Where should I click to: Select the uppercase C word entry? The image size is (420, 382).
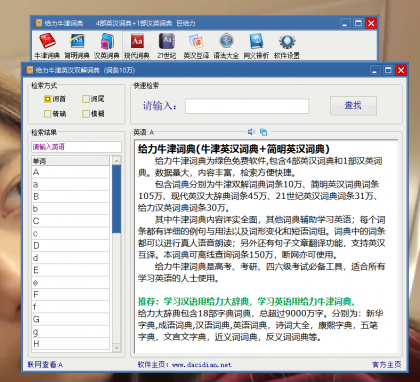tap(71, 221)
